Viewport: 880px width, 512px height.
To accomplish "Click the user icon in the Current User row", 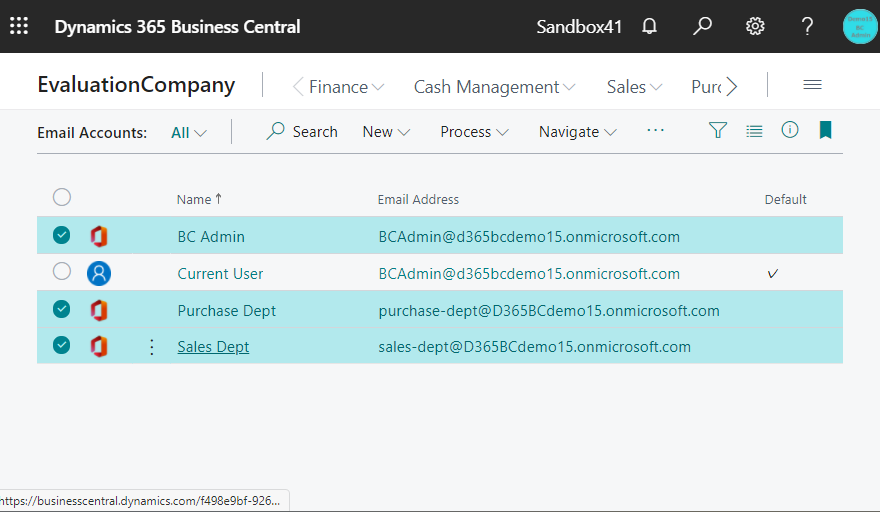I will click(x=99, y=273).
